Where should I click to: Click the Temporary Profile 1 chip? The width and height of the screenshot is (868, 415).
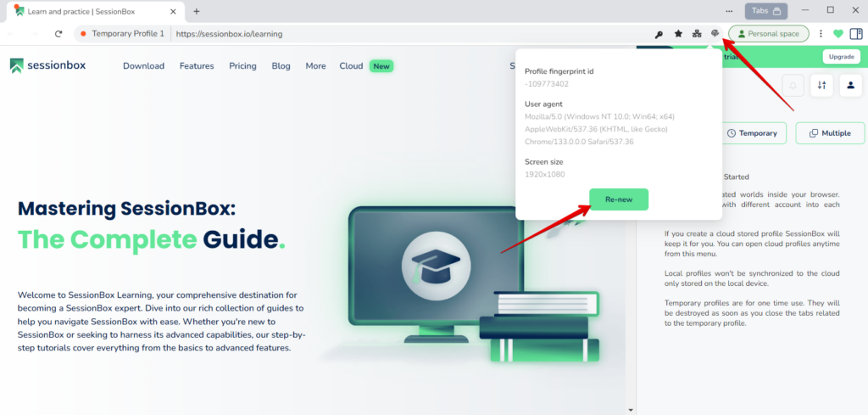point(122,34)
